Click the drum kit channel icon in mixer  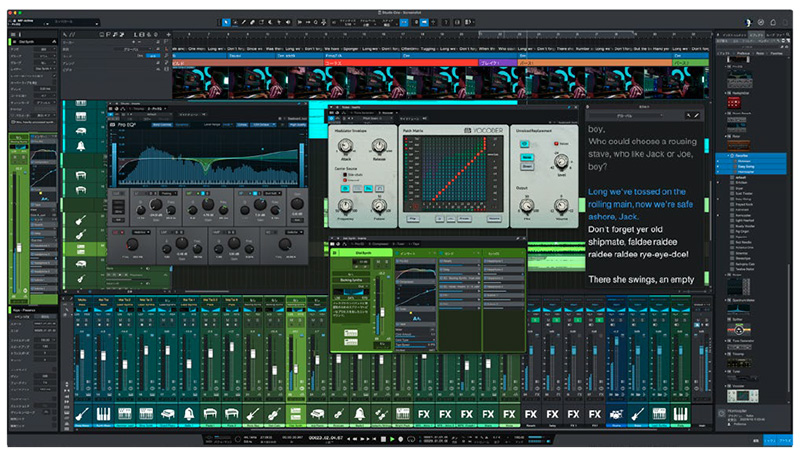pos(616,414)
